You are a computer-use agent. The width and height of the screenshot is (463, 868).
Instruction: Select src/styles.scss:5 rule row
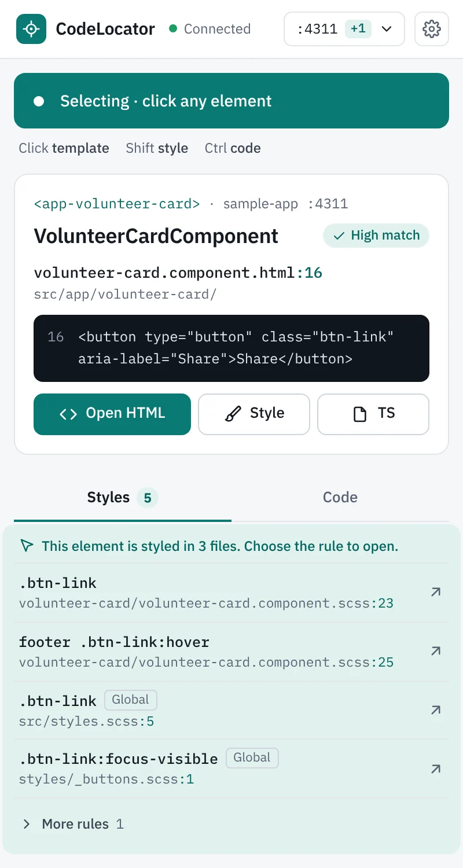pos(231,711)
